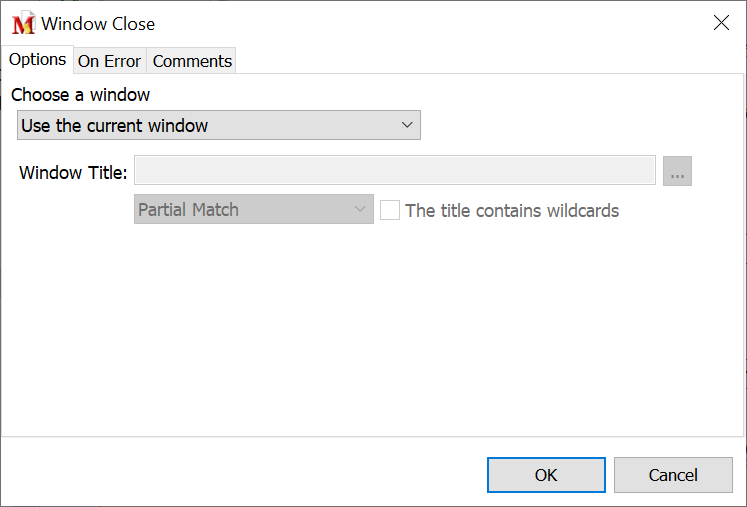Close the Window Close dialog with X
The height and width of the screenshot is (507, 747).
pyautogui.click(x=721, y=23)
